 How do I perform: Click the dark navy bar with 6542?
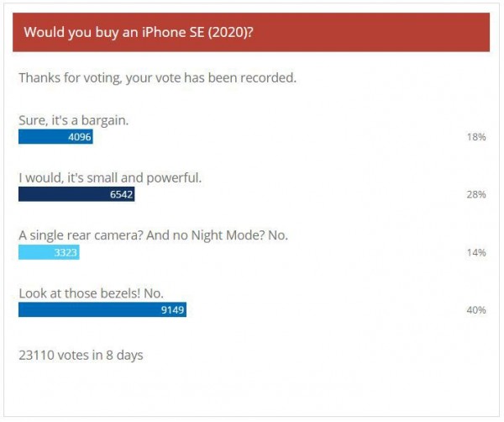[76, 194]
